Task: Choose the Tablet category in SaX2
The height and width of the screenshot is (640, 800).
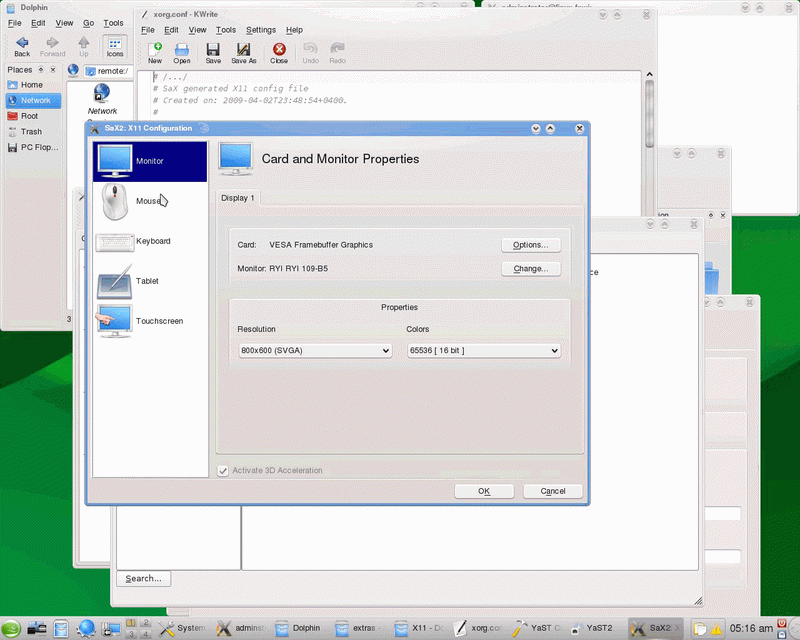Action: pos(150,281)
